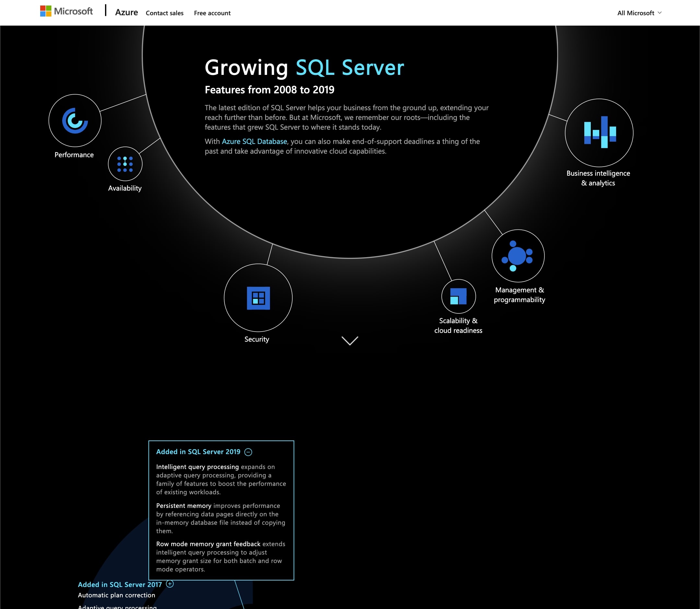Select the Performance category icon
The width and height of the screenshot is (700, 609).
tap(75, 121)
